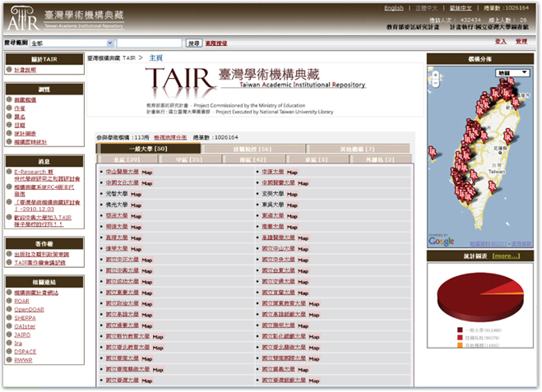
Task: Open the 中國文化大學 link
Action: 122,182
